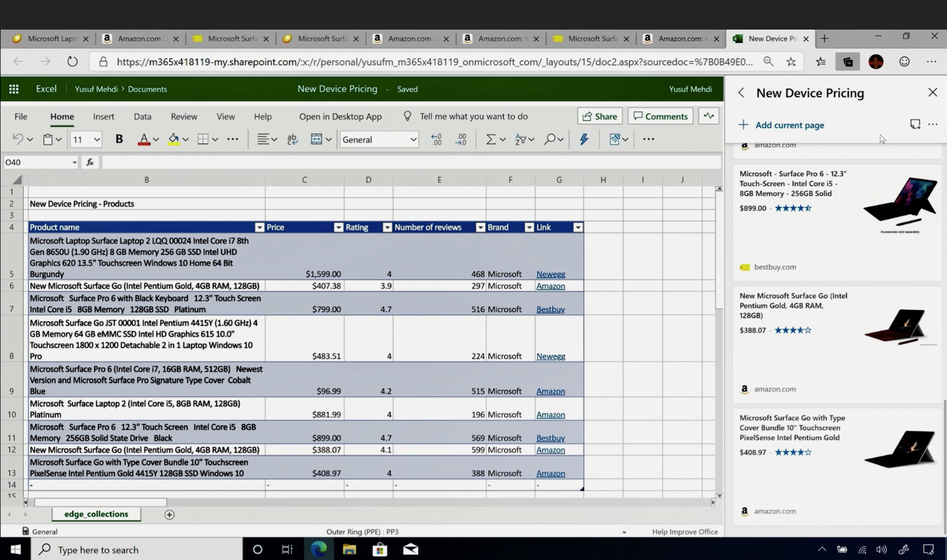Select the edge_collections sheet tab

pyautogui.click(x=96, y=514)
